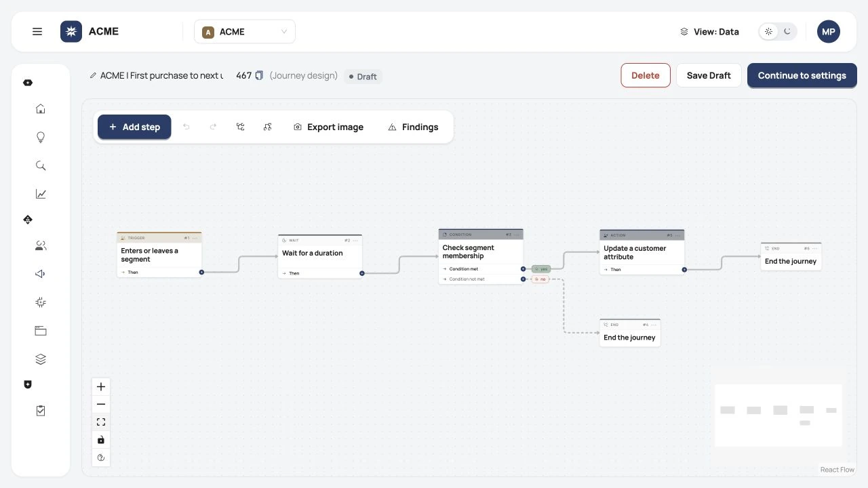Save Draft of the journey
Image resolution: width=868 pixels, height=488 pixels.
click(x=709, y=75)
